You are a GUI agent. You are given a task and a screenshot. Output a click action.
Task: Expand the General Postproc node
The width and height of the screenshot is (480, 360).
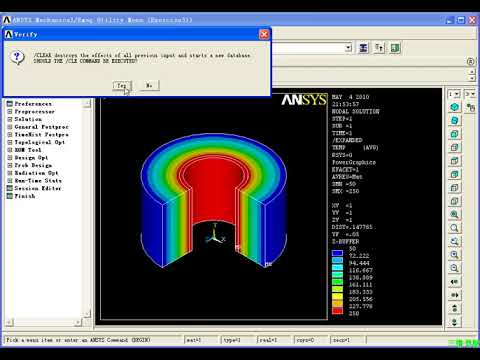pos(10,127)
